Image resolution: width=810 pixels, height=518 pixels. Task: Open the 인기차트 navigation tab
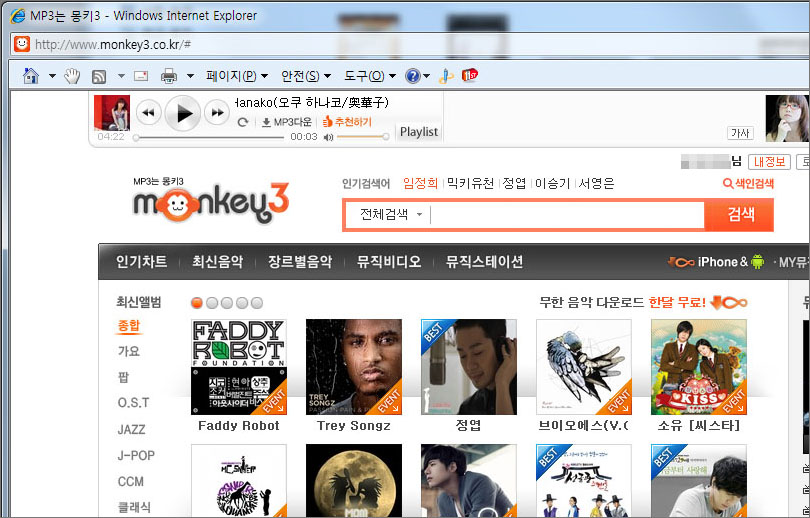point(141,262)
